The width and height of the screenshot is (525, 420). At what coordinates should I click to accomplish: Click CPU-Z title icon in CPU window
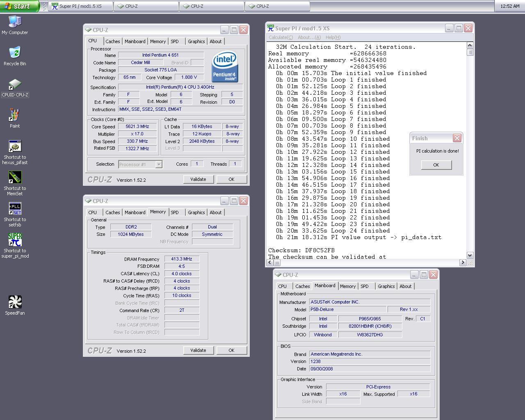88,30
